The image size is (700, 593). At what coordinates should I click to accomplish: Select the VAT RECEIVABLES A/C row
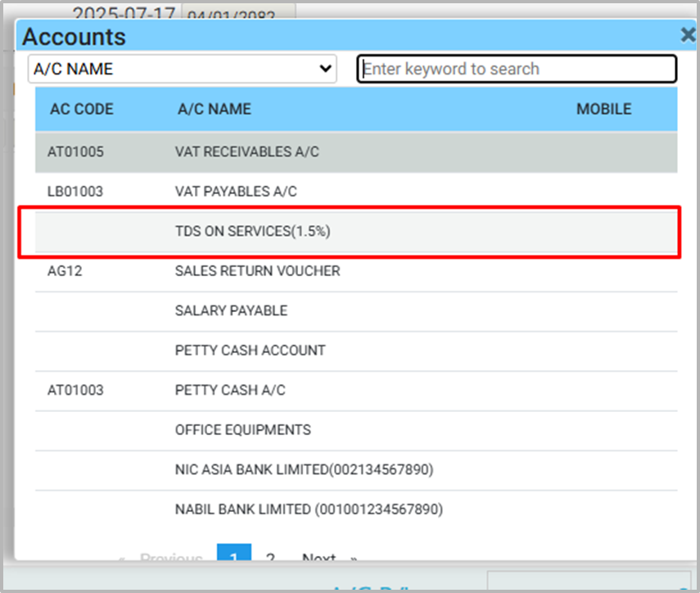(247, 152)
